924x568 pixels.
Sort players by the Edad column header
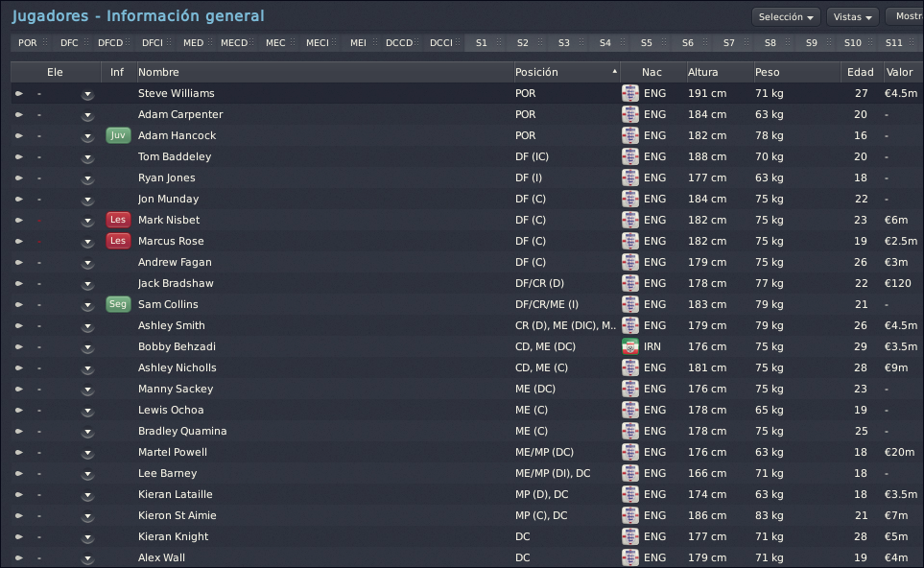(861, 72)
